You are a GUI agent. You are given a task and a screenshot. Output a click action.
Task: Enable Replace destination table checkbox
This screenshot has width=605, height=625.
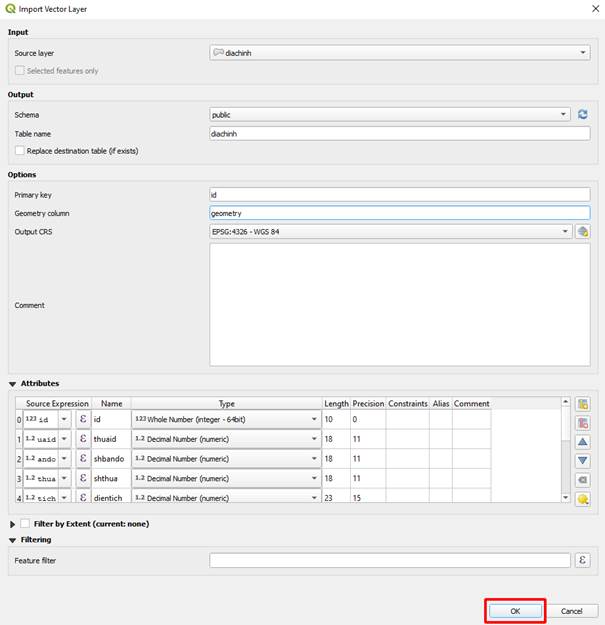click(20, 151)
